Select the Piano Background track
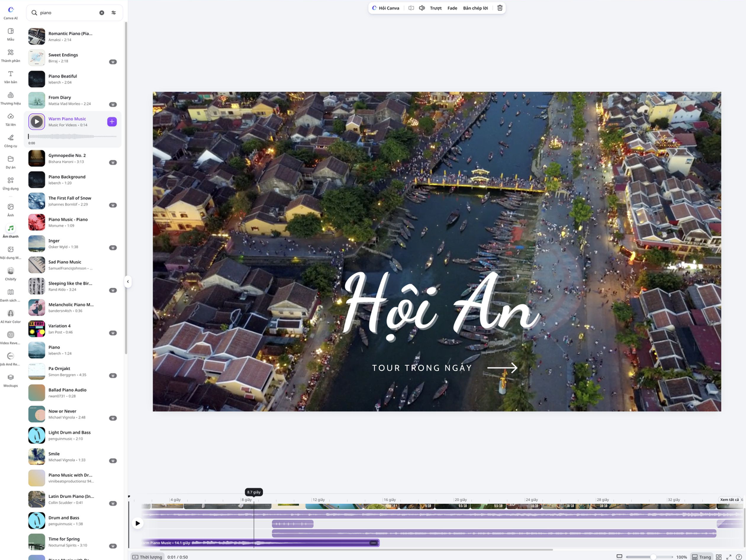The height and width of the screenshot is (560, 746). [72, 179]
